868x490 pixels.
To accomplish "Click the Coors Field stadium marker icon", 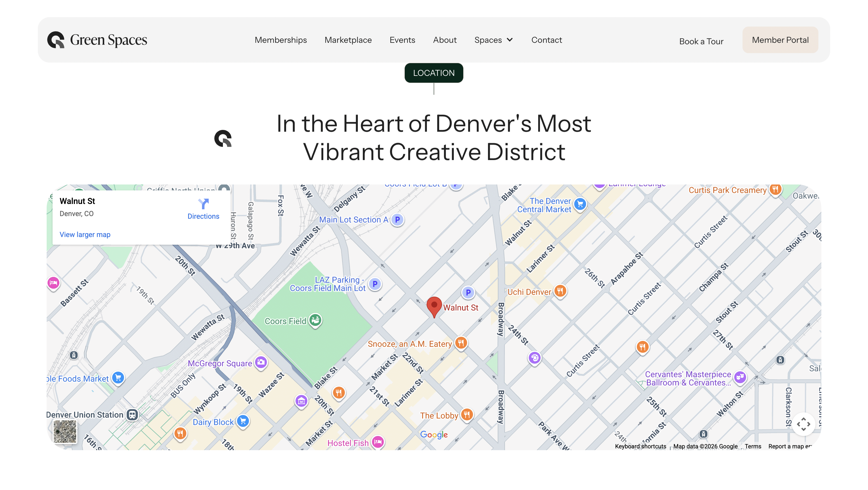I will coord(315,320).
